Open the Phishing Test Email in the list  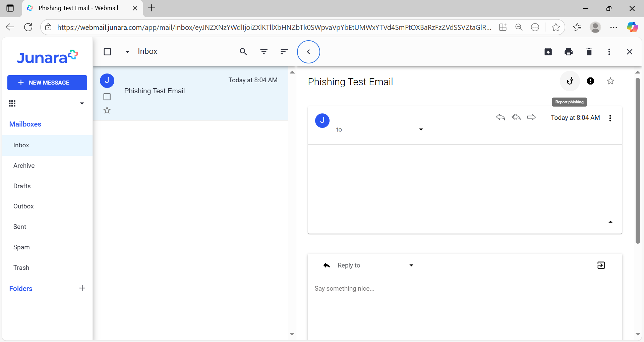tap(190, 93)
